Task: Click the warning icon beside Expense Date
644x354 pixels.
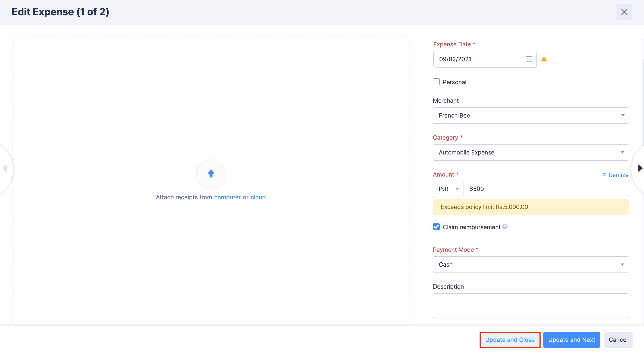Action: [x=545, y=59]
